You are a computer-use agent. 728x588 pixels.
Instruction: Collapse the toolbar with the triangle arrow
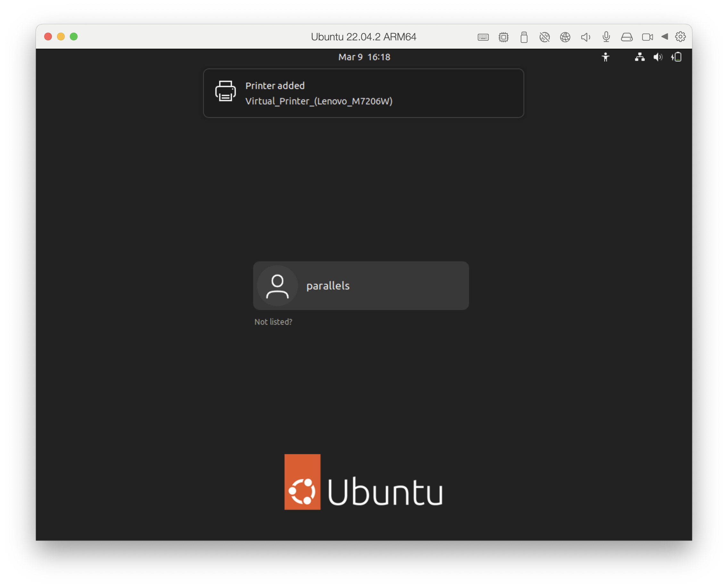[x=665, y=37]
